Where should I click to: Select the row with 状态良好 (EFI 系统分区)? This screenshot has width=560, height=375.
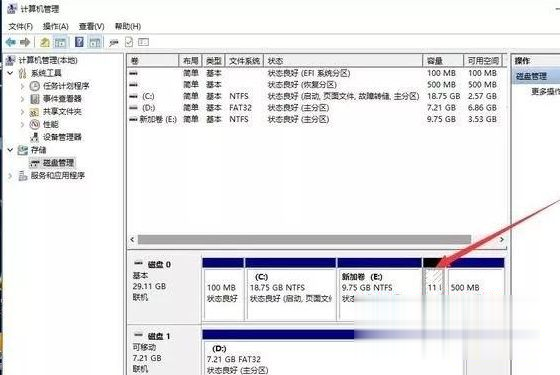click(x=315, y=73)
